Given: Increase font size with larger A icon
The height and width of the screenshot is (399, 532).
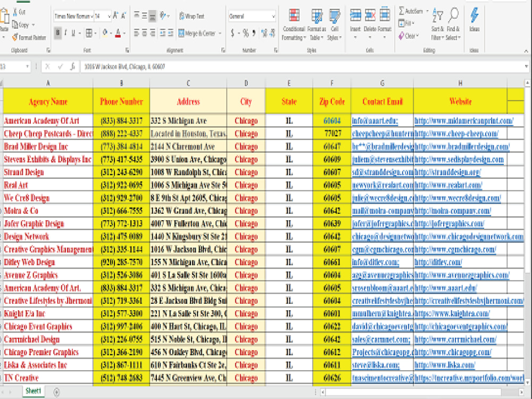Looking at the screenshot, I should [x=115, y=15].
